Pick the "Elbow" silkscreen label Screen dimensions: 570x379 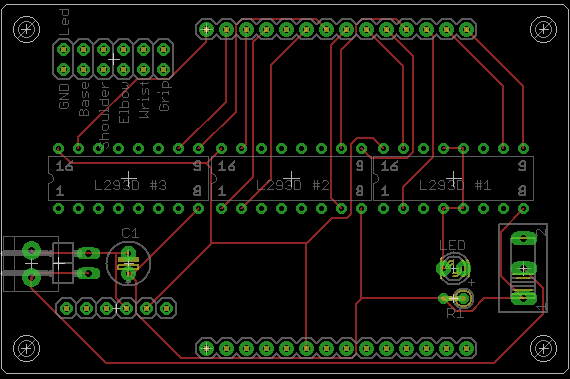pos(124,102)
